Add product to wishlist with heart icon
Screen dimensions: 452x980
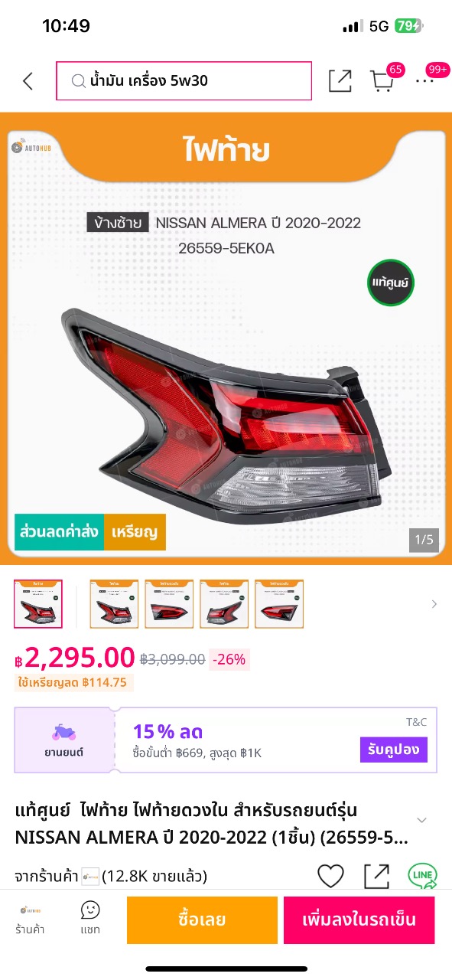click(330, 876)
